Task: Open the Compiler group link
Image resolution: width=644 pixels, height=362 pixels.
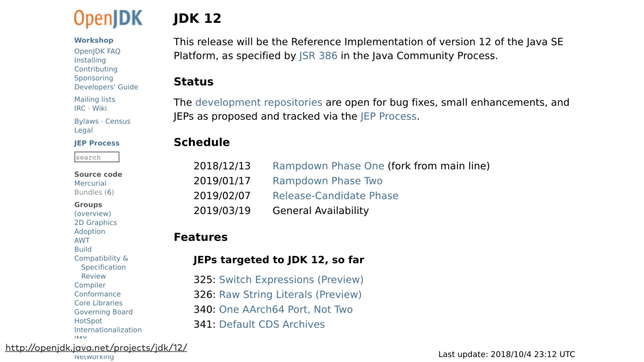Action: [x=90, y=285]
